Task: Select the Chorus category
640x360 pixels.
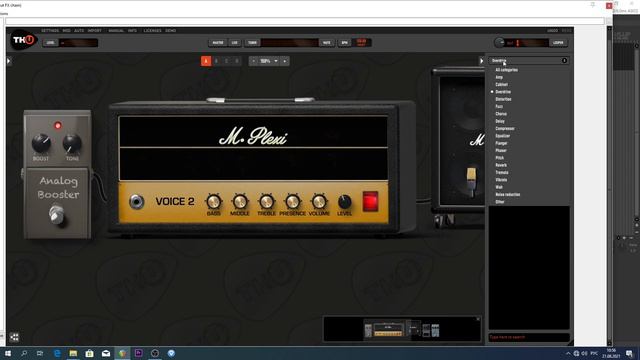Action: tap(501, 114)
